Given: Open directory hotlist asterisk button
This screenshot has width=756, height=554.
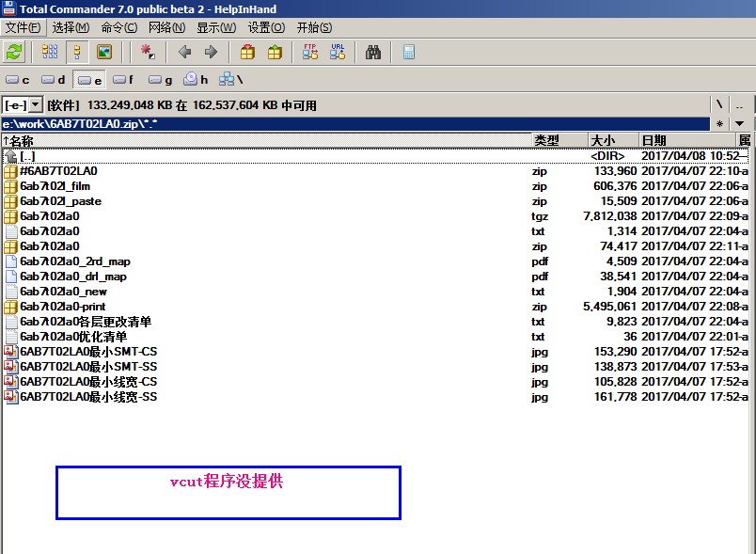Looking at the screenshot, I should 720,124.
